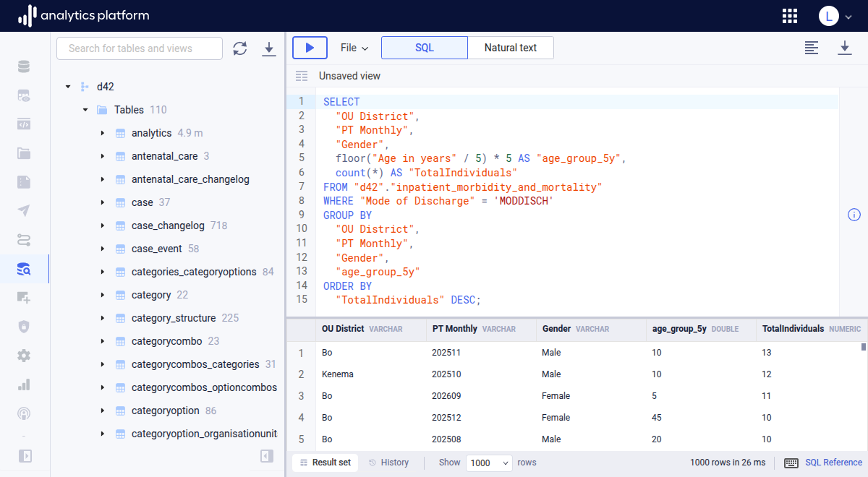Click the analytics platform logo

[x=84, y=15]
